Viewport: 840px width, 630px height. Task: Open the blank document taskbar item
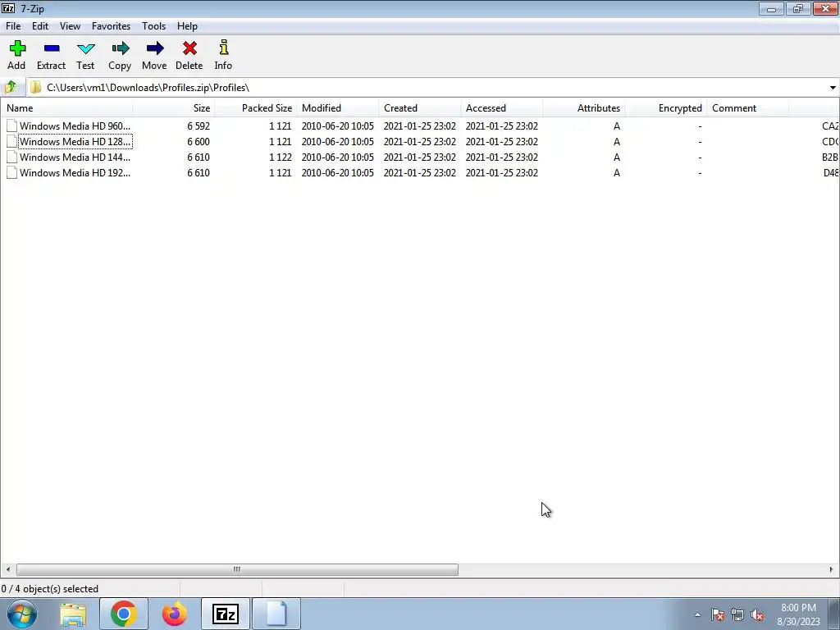pos(276,614)
